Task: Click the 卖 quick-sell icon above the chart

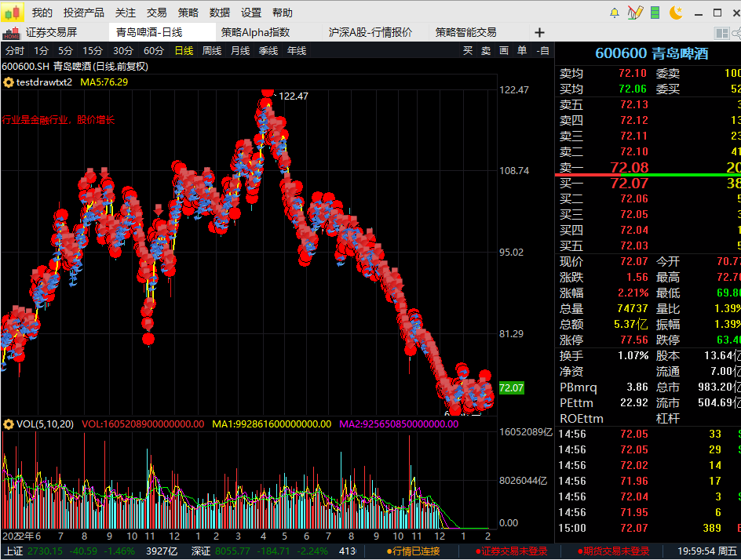Action: [485, 49]
